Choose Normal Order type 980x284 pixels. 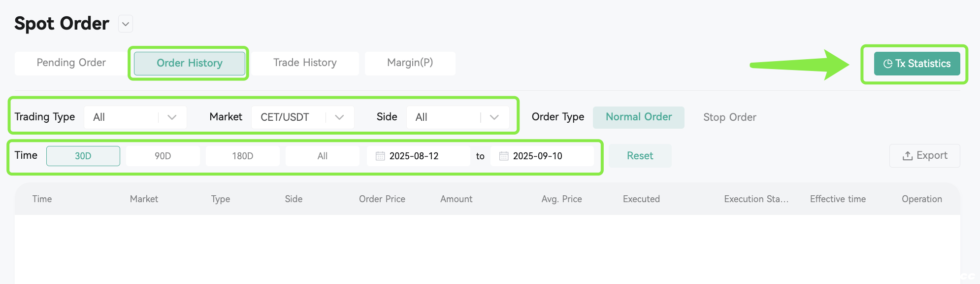tap(639, 117)
